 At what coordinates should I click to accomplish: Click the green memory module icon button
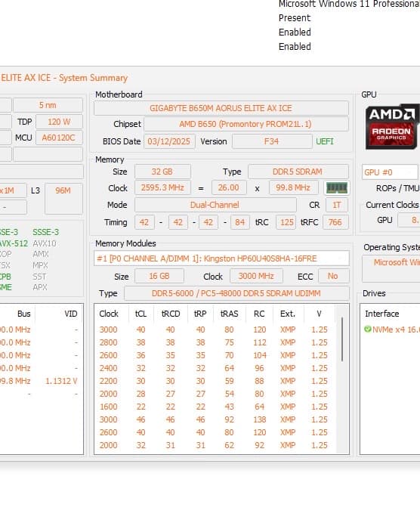click(x=337, y=188)
